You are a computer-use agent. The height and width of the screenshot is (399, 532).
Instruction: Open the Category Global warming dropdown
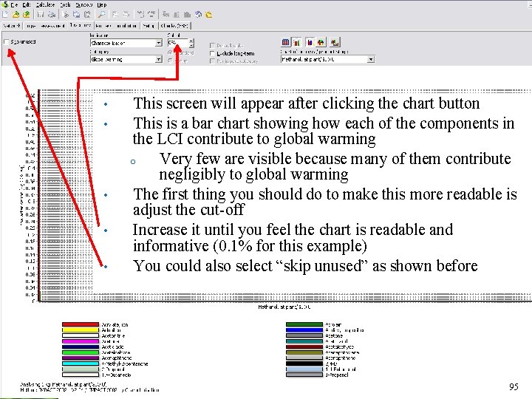coord(126,59)
